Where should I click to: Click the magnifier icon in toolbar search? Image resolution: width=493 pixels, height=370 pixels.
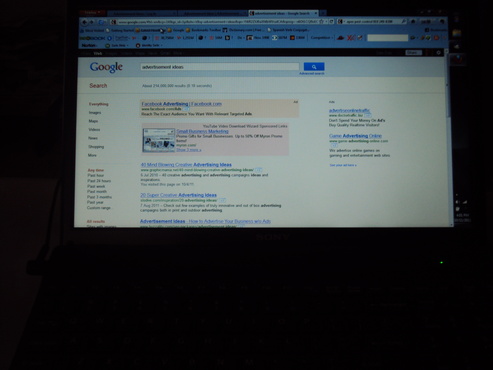[403, 21]
